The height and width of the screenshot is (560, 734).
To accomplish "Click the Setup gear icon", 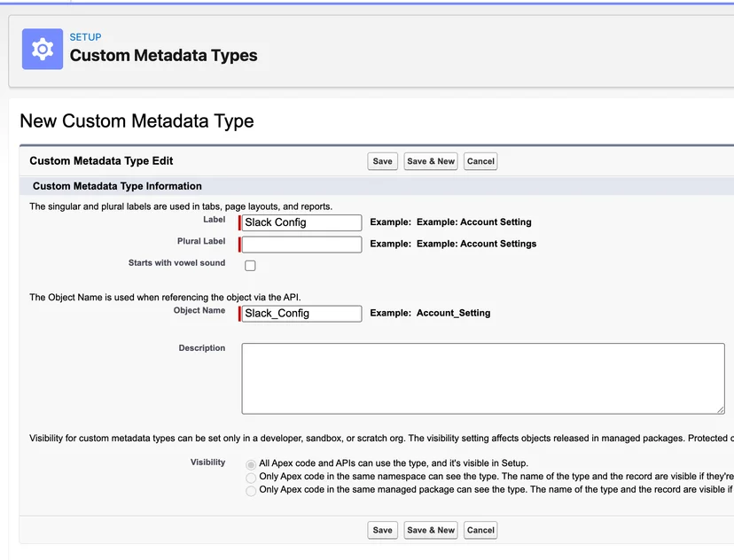I will [43, 49].
